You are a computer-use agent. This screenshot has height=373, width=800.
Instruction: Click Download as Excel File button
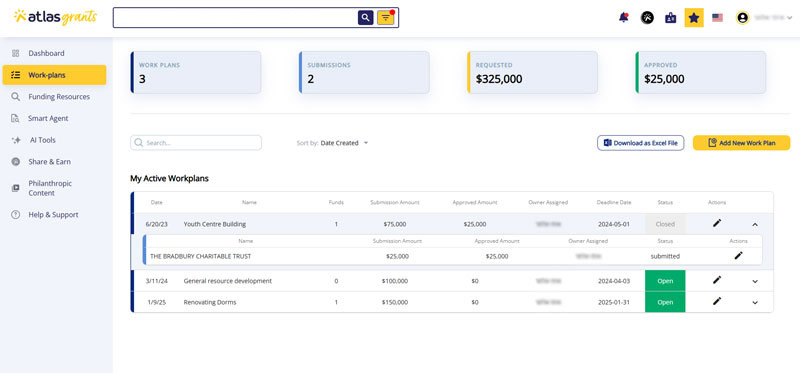pyautogui.click(x=641, y=143)
